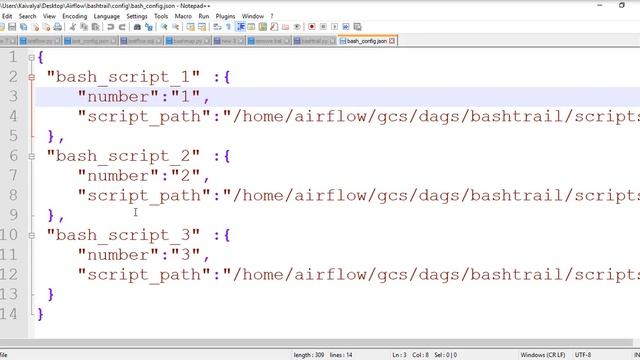This screenshot has height=360, width=640.
Task: Click Run Macro Multiple Times icon
Action: click(x=346, y=27)
